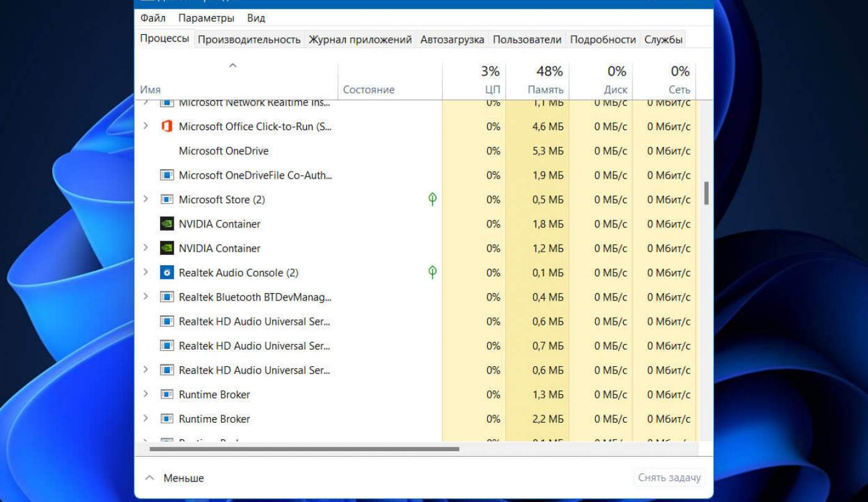The image size is (868, 502).
Task: Collapse details with the Меньше chevron arrow
Action: (149, 478)
